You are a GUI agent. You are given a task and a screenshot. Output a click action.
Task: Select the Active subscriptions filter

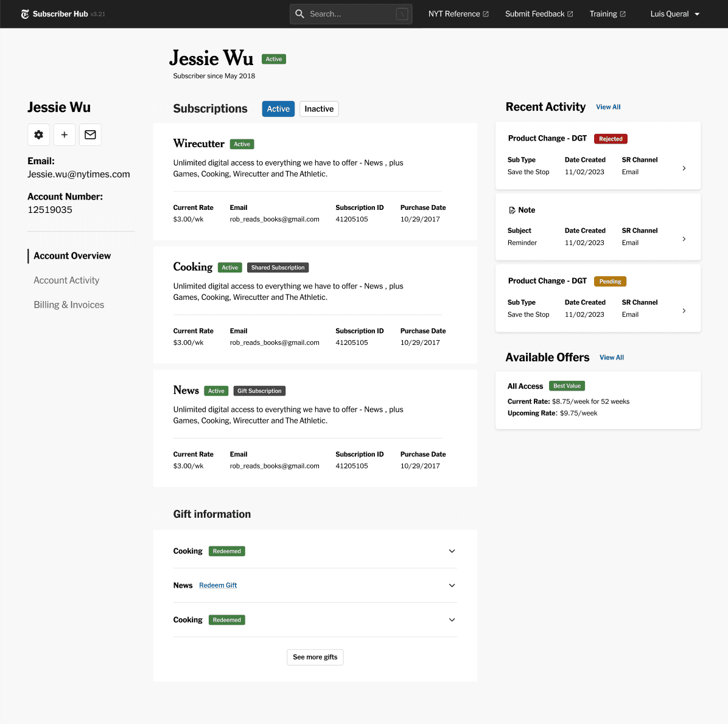[278, 109]
